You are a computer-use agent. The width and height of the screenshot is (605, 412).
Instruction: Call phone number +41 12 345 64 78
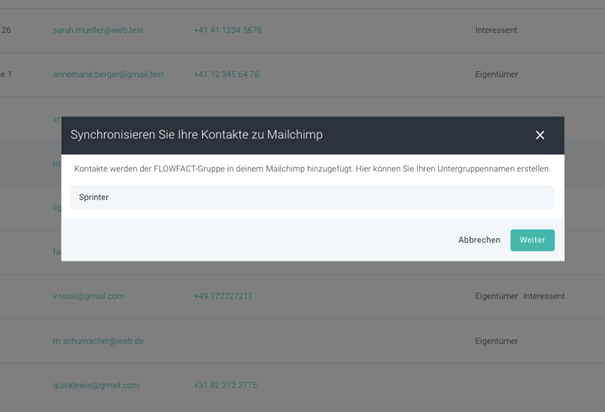226,74
